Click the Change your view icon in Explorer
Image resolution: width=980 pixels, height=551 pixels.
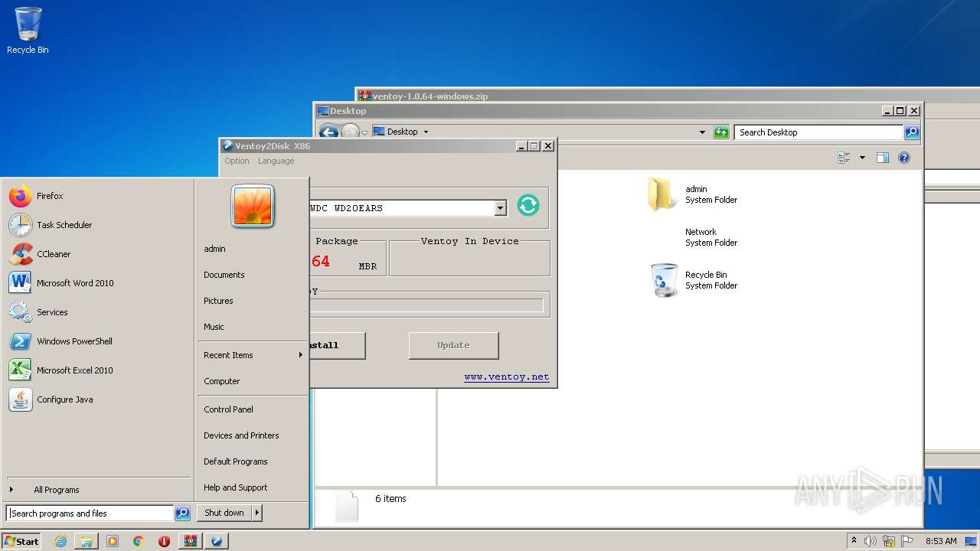click(x=844, y=158)
